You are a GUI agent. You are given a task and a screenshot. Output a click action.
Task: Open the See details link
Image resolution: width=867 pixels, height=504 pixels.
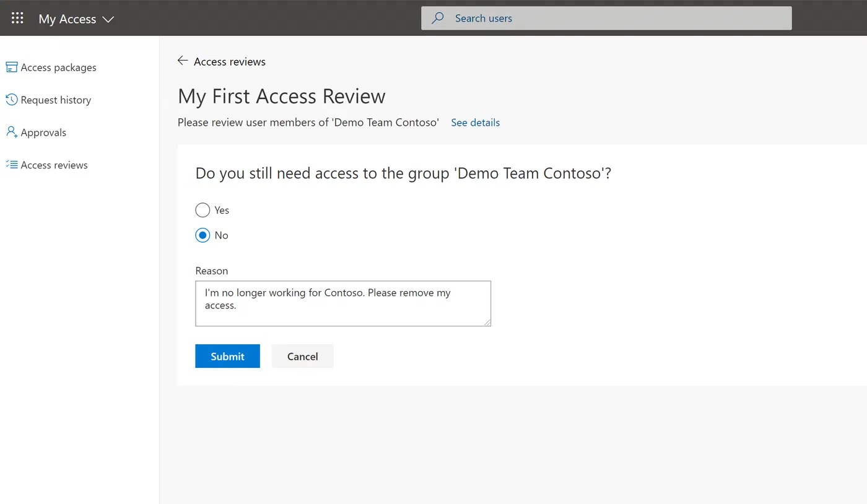[475, 123]
